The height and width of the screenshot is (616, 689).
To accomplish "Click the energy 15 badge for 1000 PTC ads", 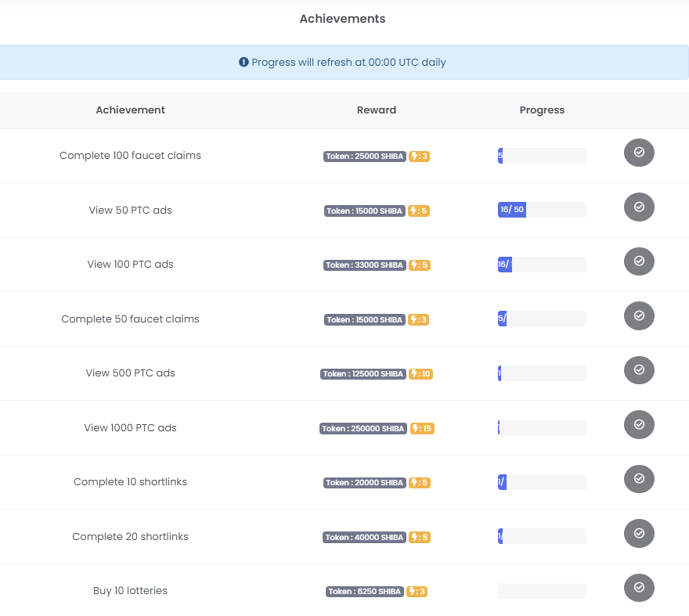I will point(422,429).
